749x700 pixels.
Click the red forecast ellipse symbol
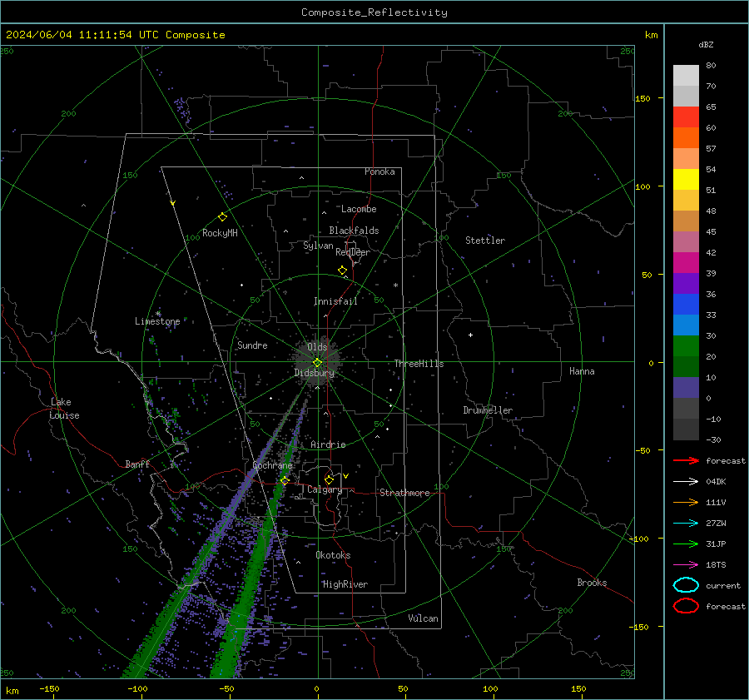[686, 606]
